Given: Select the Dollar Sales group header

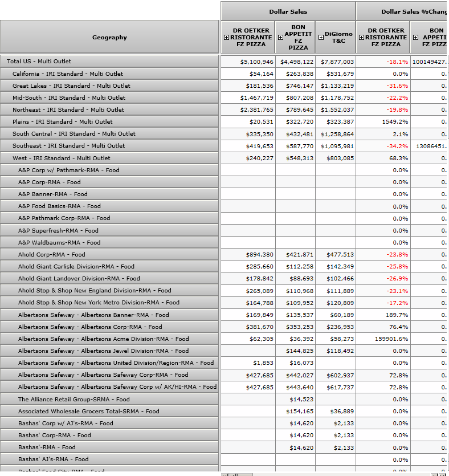Looking at the screenshot, I should (x=288, y=11).
